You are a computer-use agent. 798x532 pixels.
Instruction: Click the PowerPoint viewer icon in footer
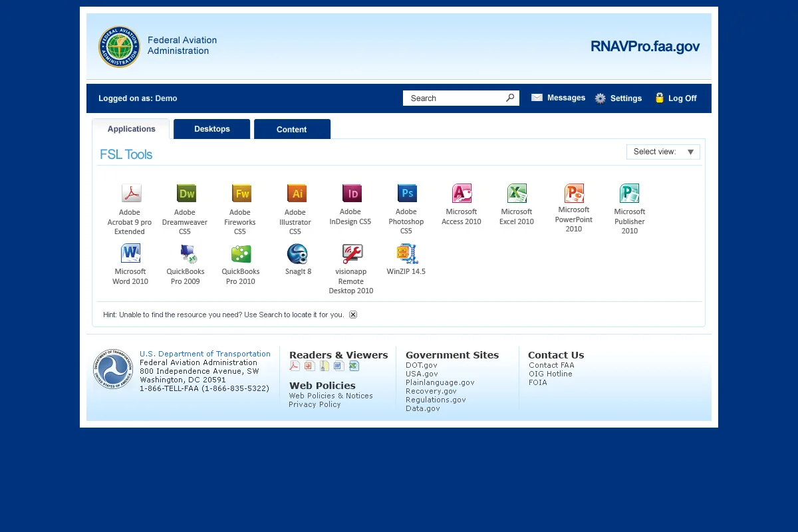click(310, 366)
